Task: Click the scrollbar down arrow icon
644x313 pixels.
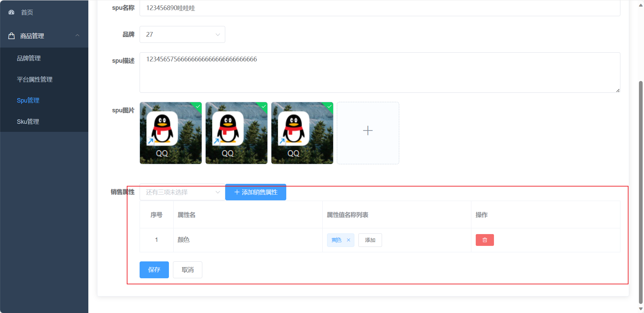Action: pos(640,308)
